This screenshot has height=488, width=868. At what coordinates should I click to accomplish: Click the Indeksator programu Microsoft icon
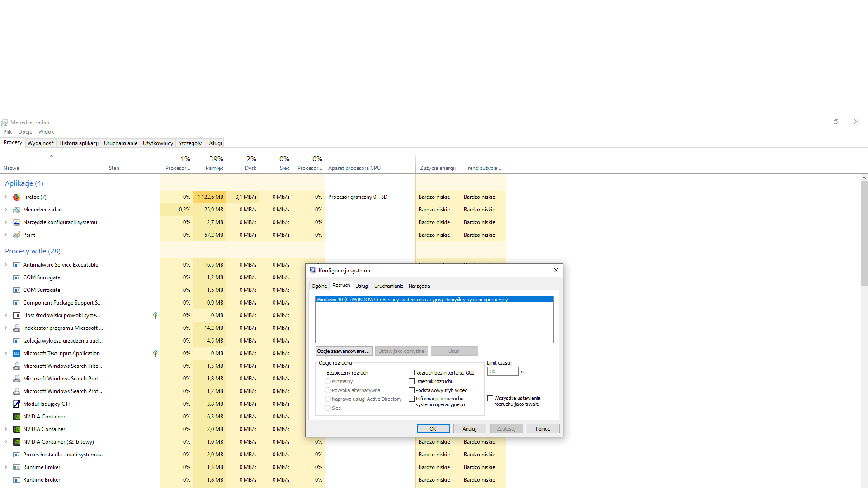17,328
